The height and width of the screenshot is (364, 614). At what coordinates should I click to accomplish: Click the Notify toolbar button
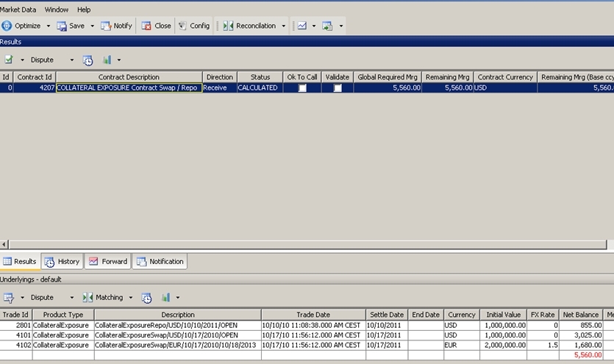[x=116, y=26]
